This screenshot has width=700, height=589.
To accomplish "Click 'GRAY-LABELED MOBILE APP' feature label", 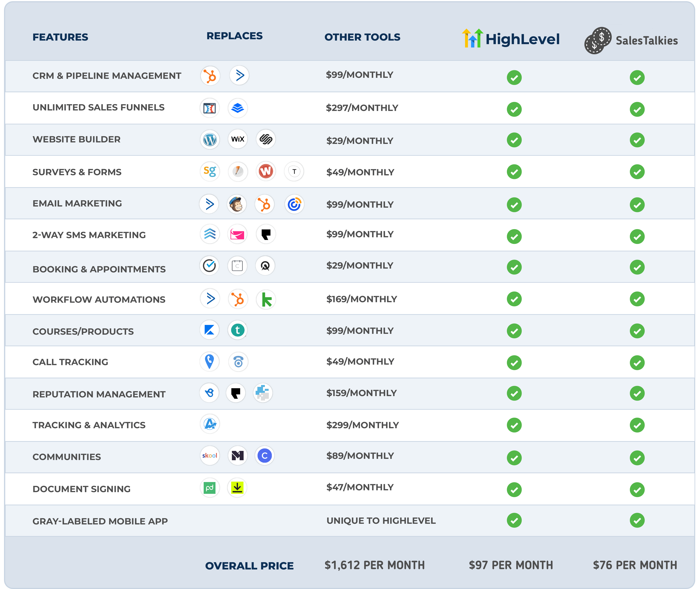I will coord(100,521).
